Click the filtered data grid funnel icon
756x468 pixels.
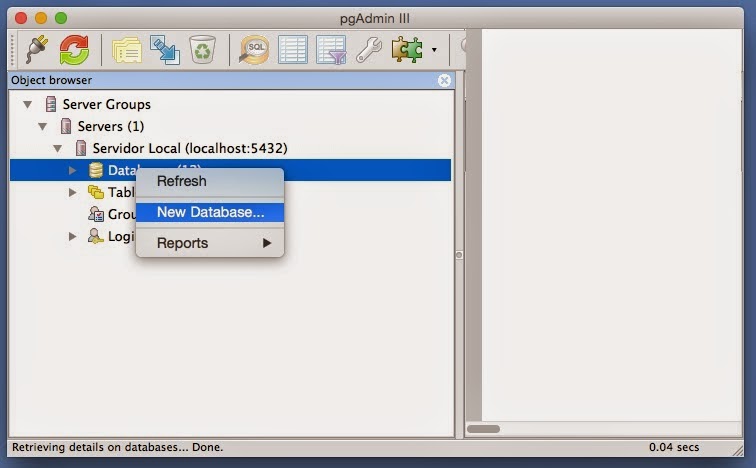[331, 50]
